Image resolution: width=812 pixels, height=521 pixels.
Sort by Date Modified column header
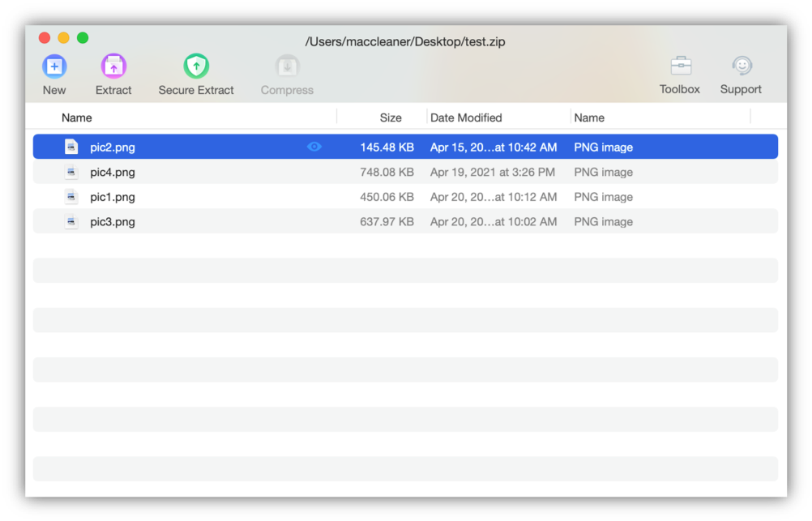tap(466, 117)
